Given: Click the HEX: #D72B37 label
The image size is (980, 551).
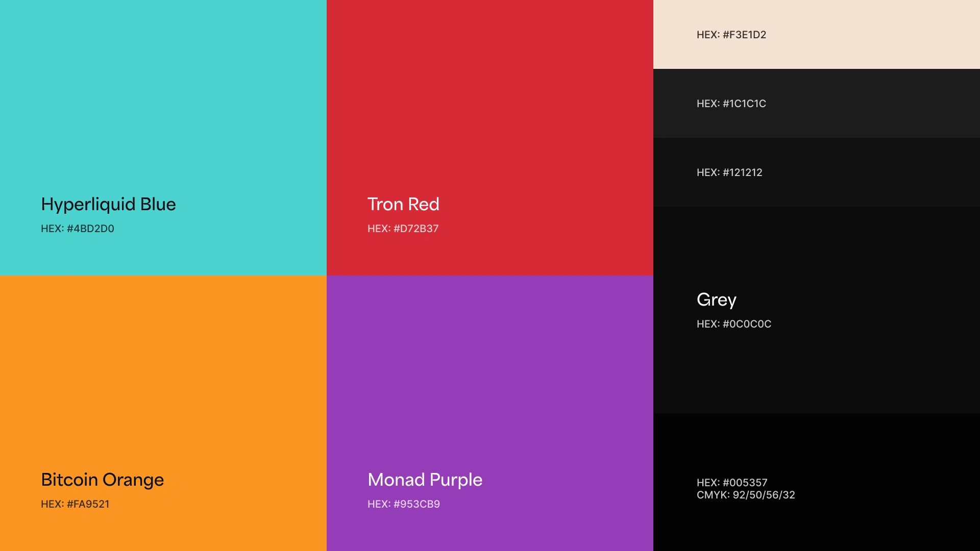Looking at the screenshot, I should coord(403,229).
